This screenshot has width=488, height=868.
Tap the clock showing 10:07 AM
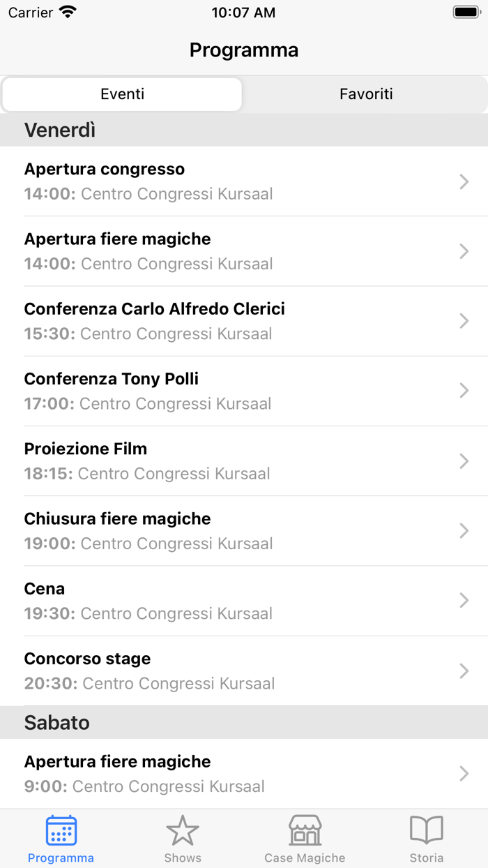coord(243,12)
